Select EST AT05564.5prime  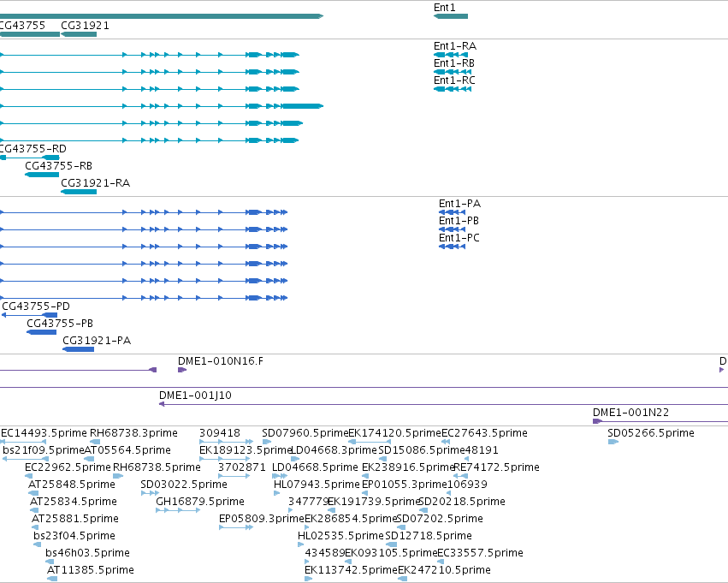[127, 450]
